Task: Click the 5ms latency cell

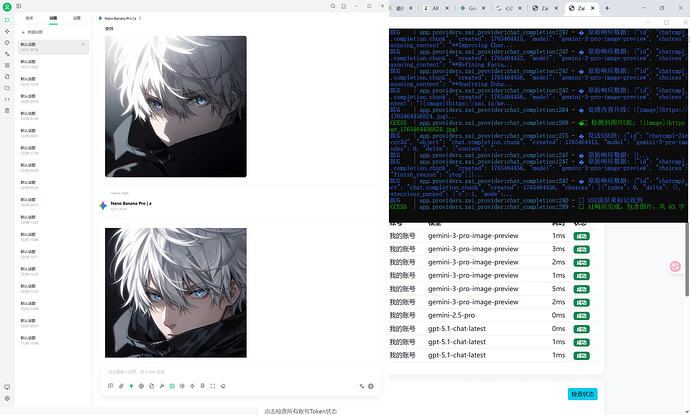Action: coord(558,289)
